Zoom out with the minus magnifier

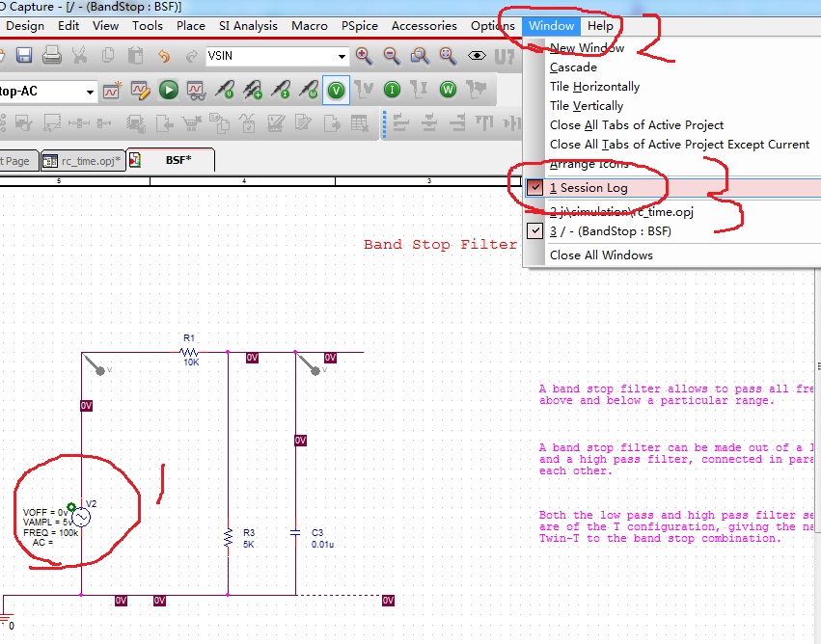click(x=393, y=56)
